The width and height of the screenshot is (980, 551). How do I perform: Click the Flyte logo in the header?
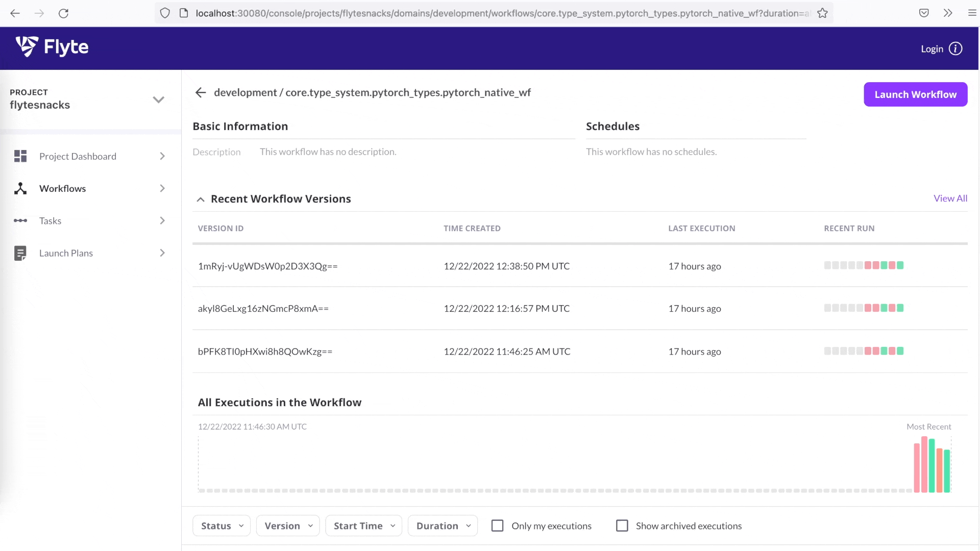pos(52,47)
